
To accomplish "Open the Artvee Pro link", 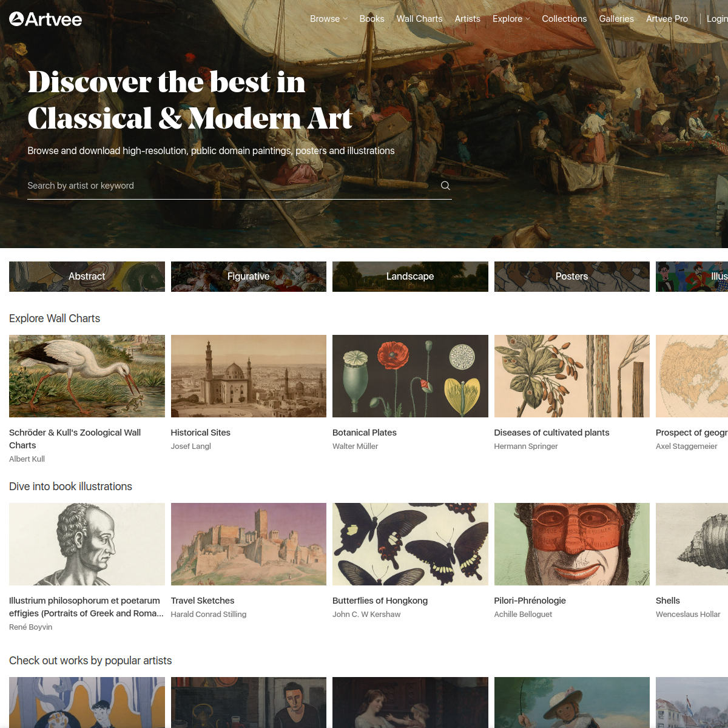I will click(x=667, y=19).
